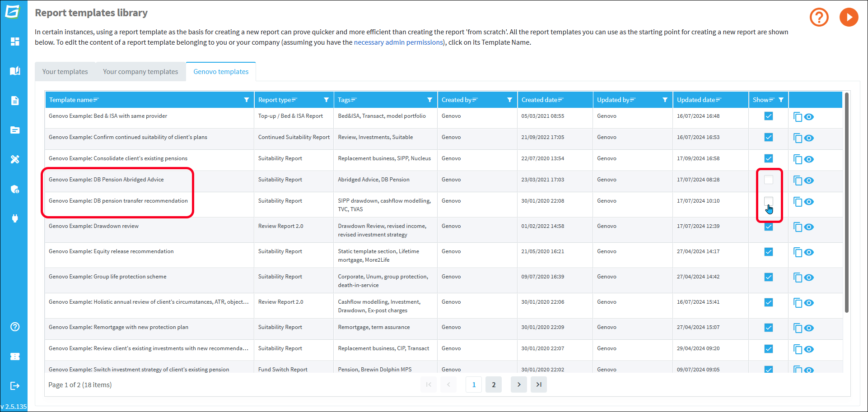
Task: Untick Show for Remortgage with new protection plan
Action: [769, 328]
